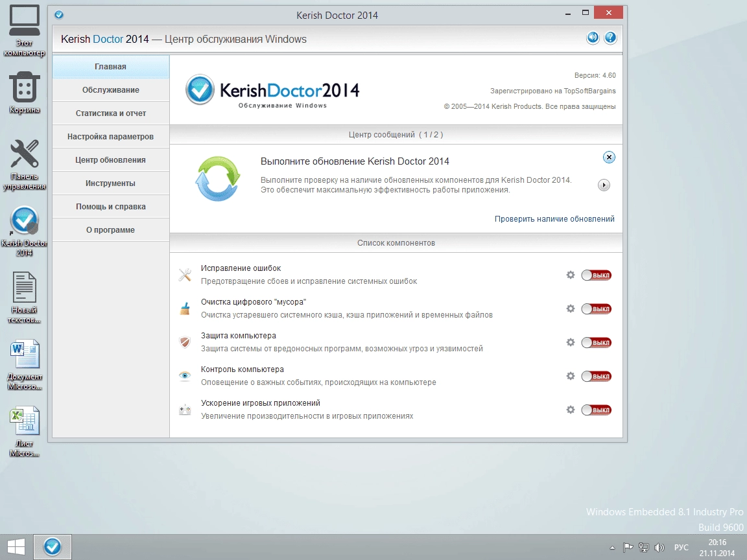
Task: Open the Windows Start button
Action: coord(16,546)
